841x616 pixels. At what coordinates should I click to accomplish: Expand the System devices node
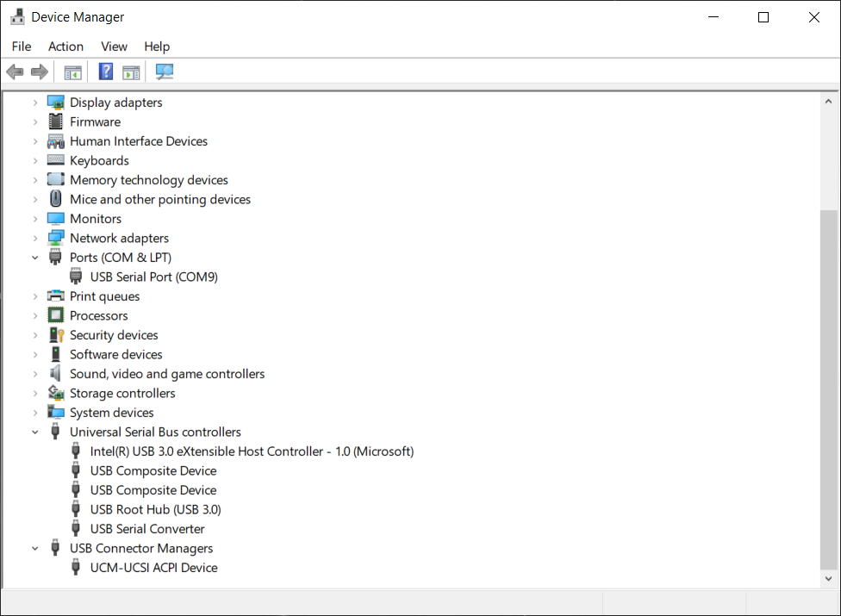tap(35, 413)
